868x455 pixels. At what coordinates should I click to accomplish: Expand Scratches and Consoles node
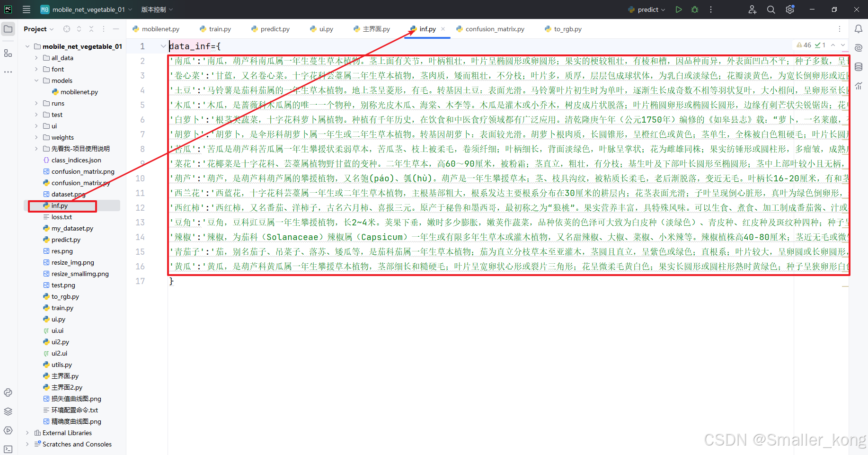click(x=27, y=444)
